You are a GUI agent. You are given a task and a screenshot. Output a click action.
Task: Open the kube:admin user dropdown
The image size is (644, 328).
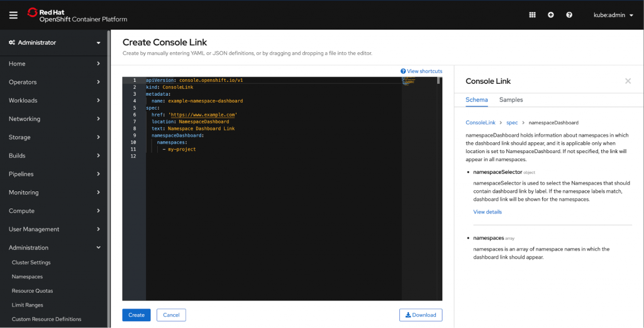tap(613, 14)
